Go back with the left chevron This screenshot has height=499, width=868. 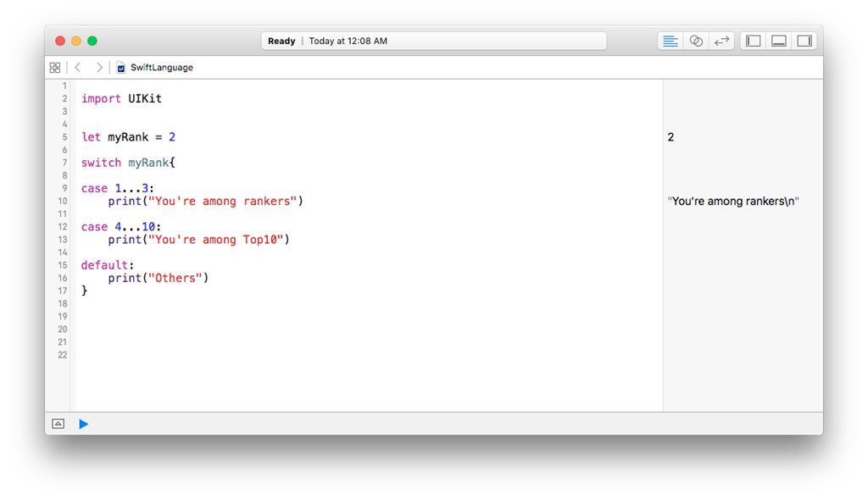(78, 67)
